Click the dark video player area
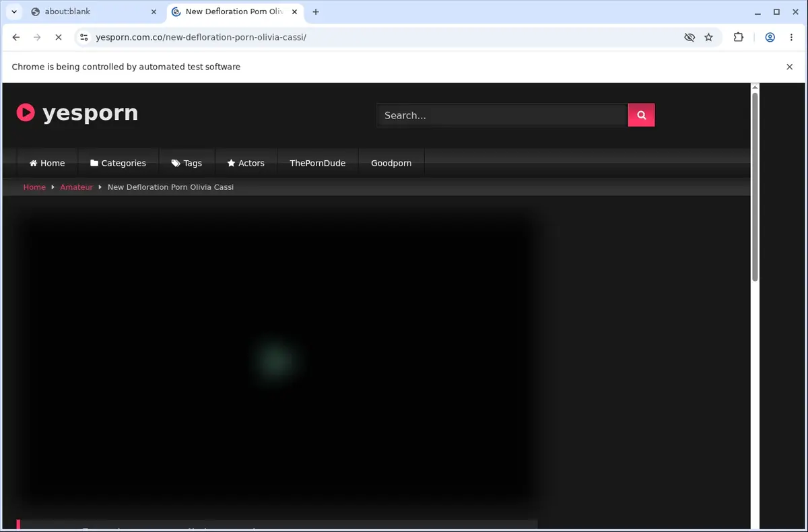 tap(277, 361)
